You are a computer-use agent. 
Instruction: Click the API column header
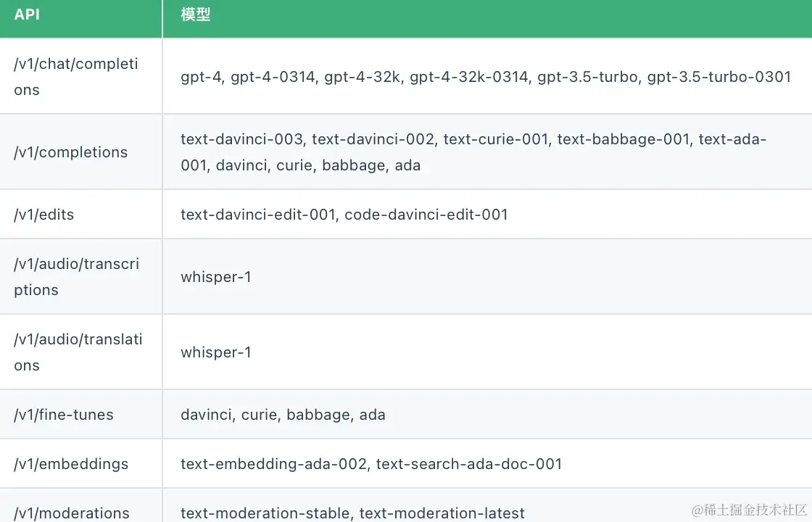tap(27, 15)
